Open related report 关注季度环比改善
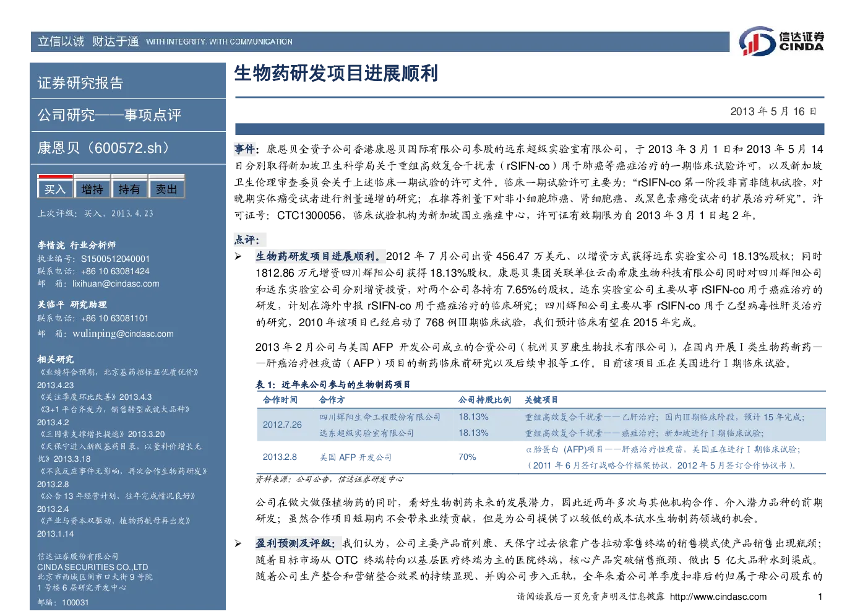Screen dimensions: 868x614 95,397
